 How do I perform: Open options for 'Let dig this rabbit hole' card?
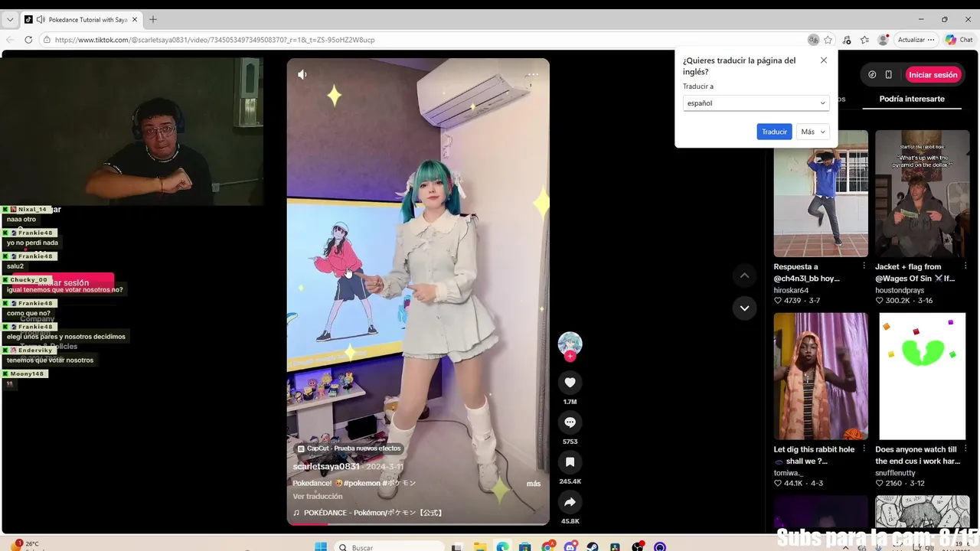(x=864, y=449)
